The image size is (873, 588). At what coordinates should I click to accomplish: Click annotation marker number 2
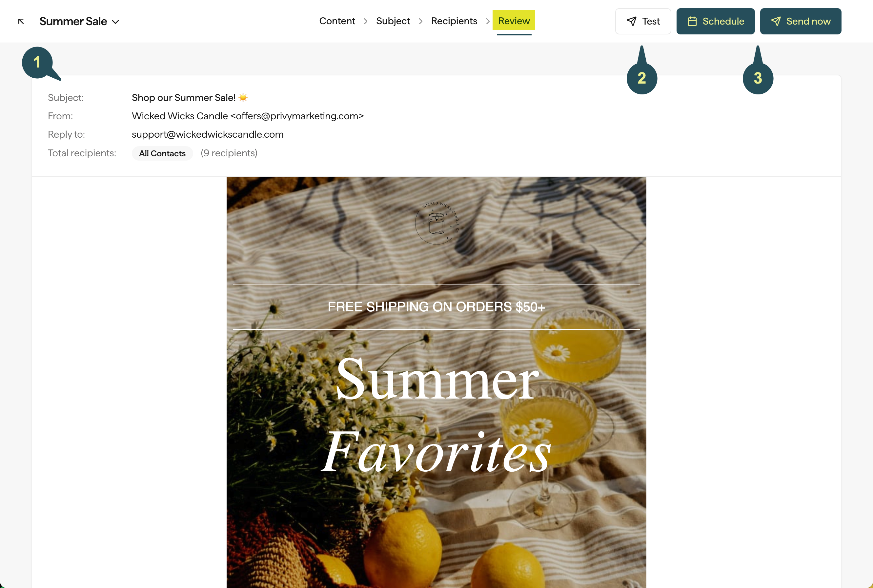pos(641,78)
